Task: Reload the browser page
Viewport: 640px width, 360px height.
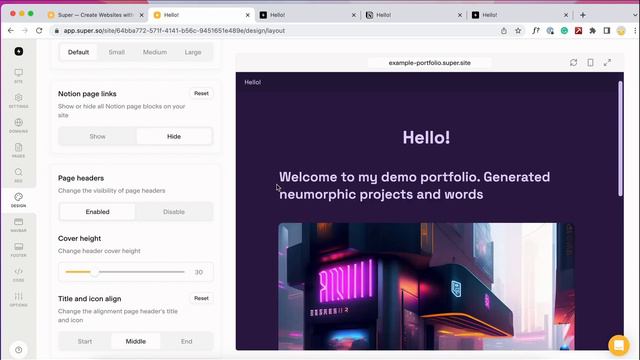Action: tap(39, 31)
